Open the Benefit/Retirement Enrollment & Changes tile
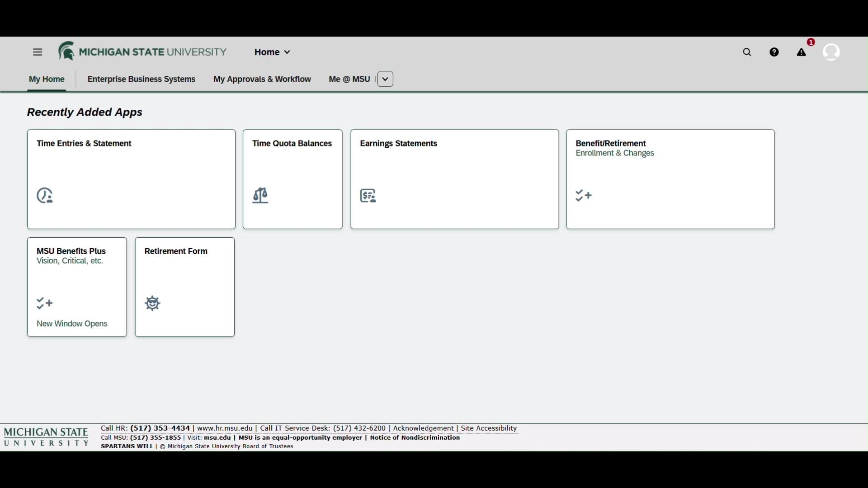Image resolution: width=868 pixels, height=488 pixels. click(670, 179)
